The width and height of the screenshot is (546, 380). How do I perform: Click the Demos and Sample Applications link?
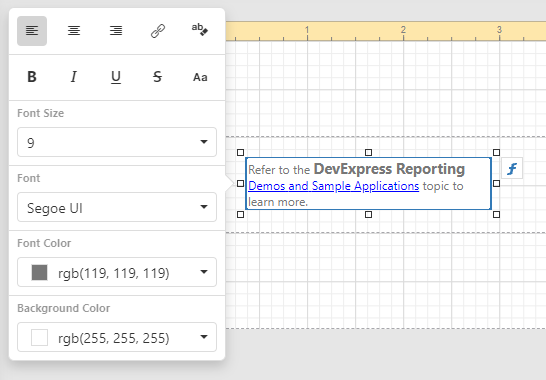pyautogui.click(x=334, y=186)
